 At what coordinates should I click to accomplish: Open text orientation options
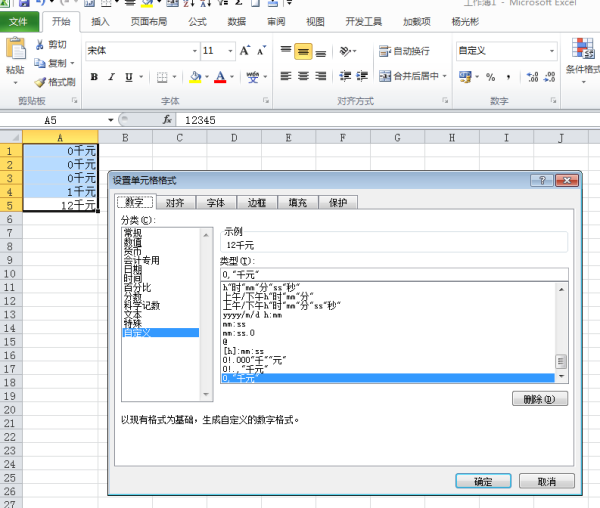(x=348, y=51)
